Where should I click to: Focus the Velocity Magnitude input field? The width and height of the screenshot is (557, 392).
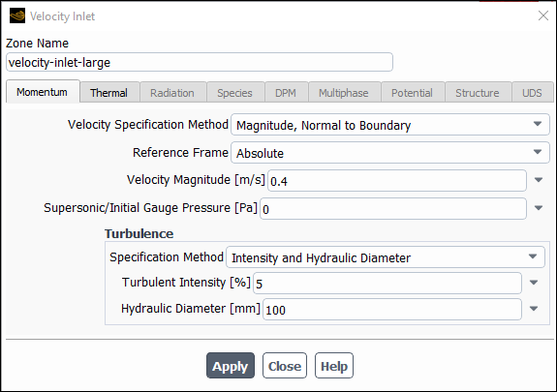tap(397, 180)
